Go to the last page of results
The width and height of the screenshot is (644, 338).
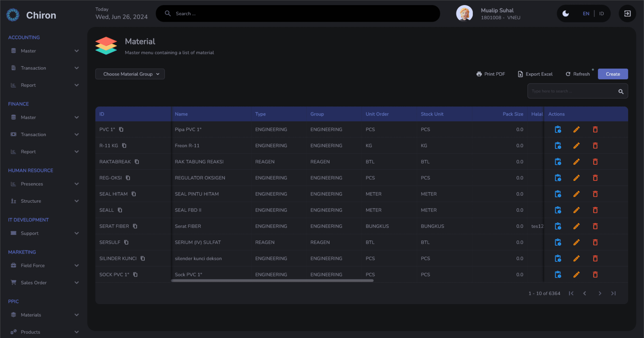[x=614, y=293]
